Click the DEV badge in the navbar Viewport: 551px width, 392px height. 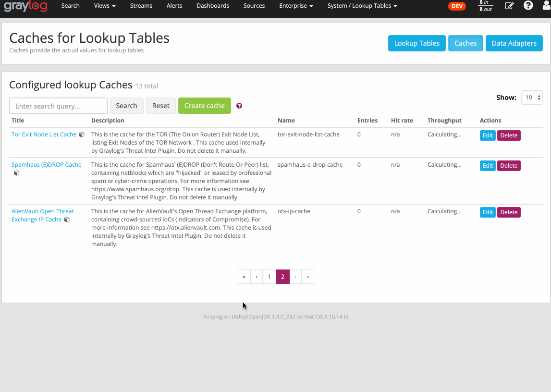point(457,6)
